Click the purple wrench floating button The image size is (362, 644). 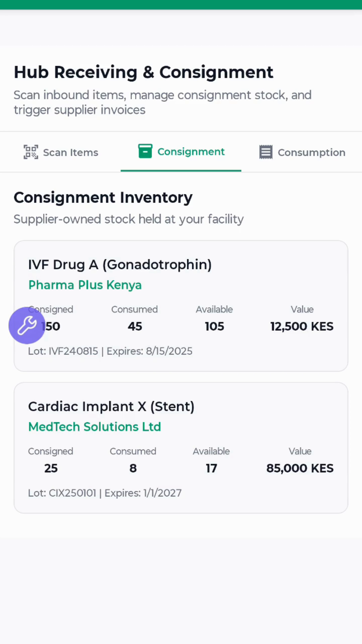[x=27, y=326]
